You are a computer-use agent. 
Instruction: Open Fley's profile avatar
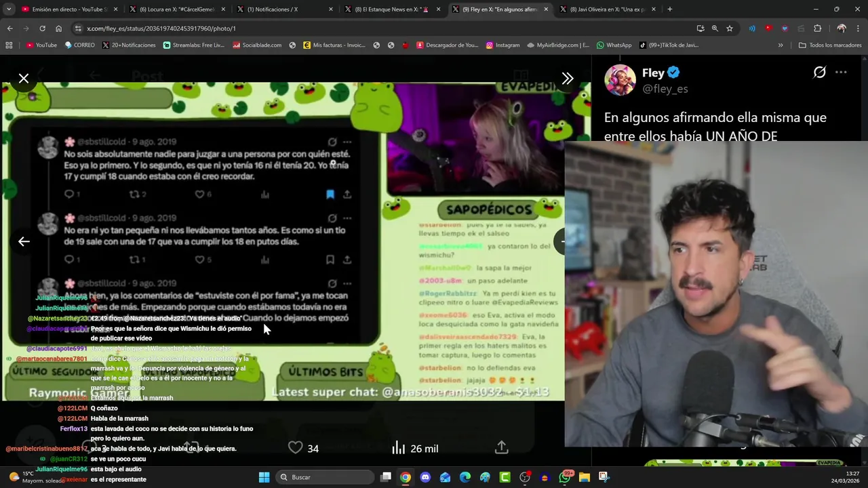620,80
